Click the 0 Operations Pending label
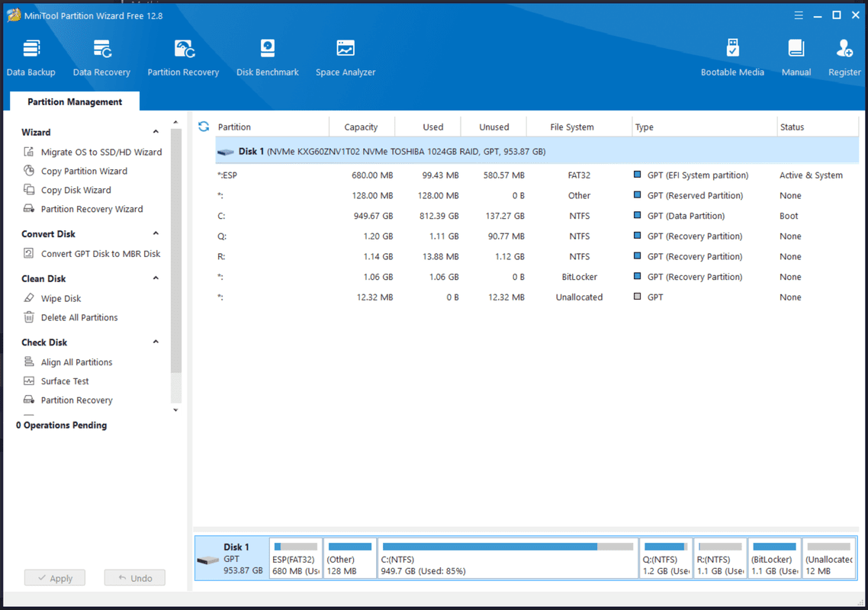This screenshot has height=610, width=868. click(x=62, y=425)
